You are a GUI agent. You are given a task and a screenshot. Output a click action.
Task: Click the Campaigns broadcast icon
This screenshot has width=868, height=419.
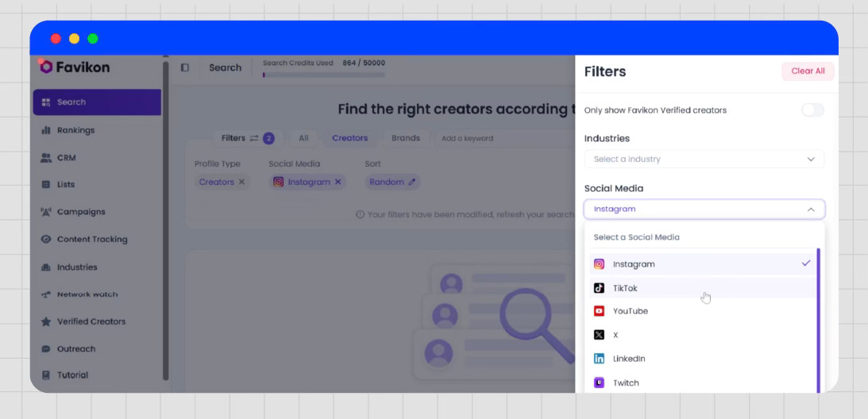pyautogui.click(x=46, y=211)
